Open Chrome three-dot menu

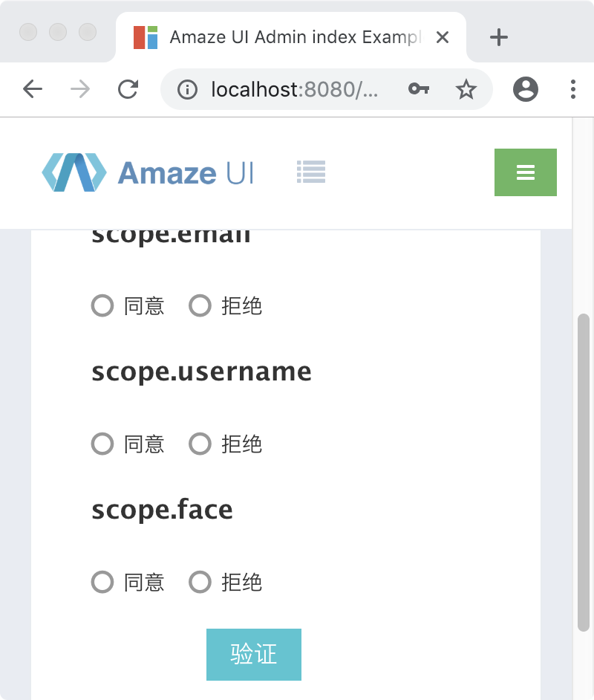[x=572, y=90]
